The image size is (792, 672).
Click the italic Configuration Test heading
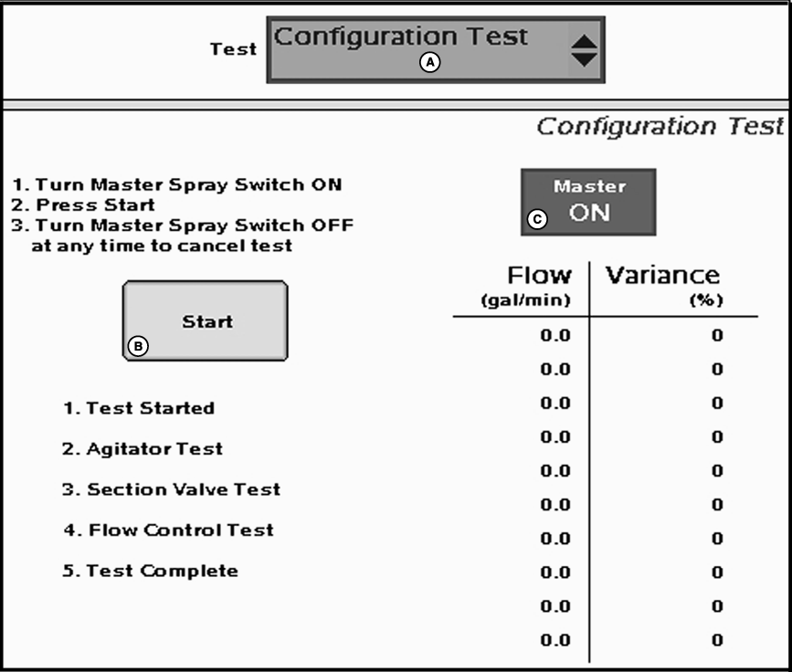point(660,126)
